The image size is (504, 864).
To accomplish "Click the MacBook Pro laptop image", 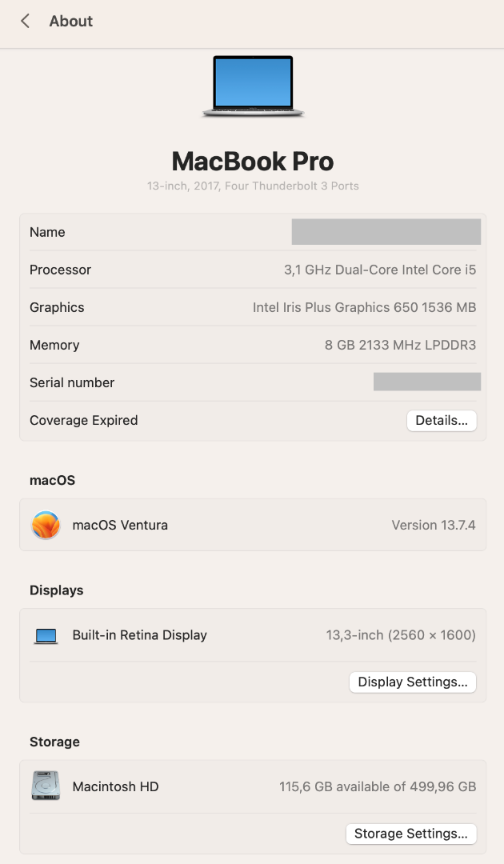I will point(253,86).
